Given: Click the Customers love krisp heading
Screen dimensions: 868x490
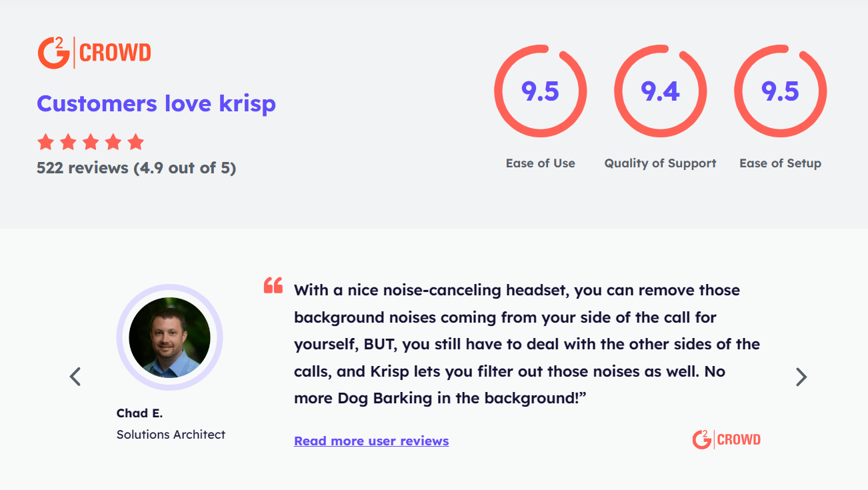Looking at the screenshot, I should (157, 103).
